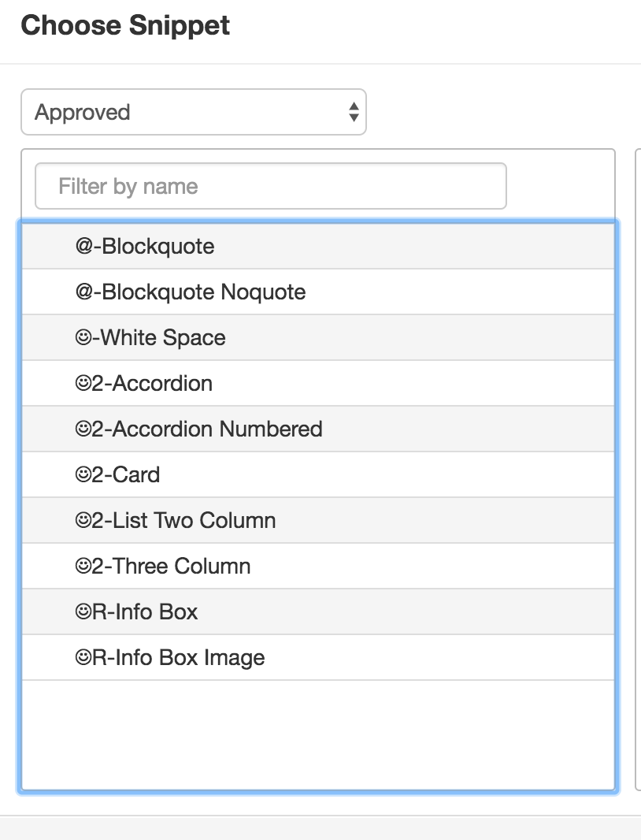Pick the 2-Accordion snippet
Image resolution: width=641 pixels, height=840 pixels.
tap(318, 383)
